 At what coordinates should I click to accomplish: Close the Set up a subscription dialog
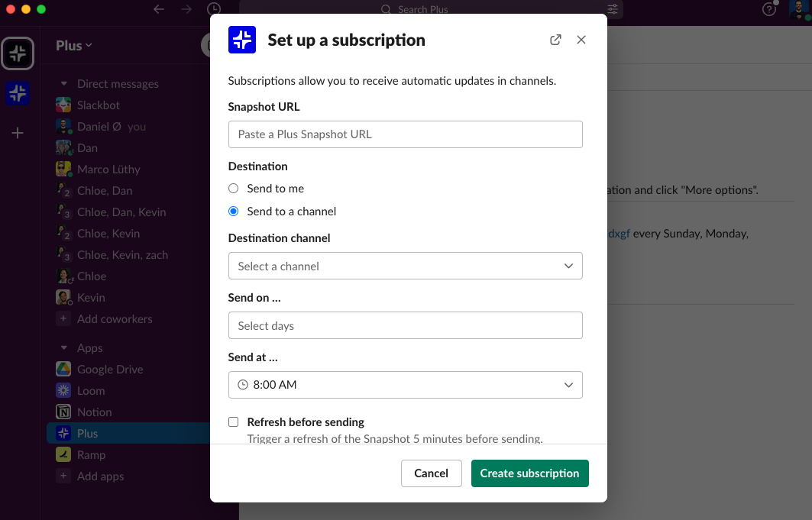[x=581, y=40]
